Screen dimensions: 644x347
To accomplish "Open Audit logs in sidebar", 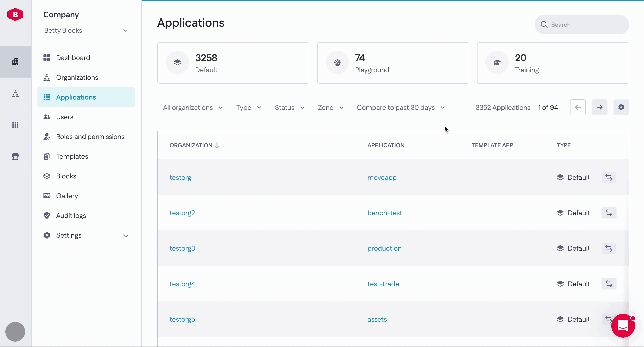I will [86, 216].
